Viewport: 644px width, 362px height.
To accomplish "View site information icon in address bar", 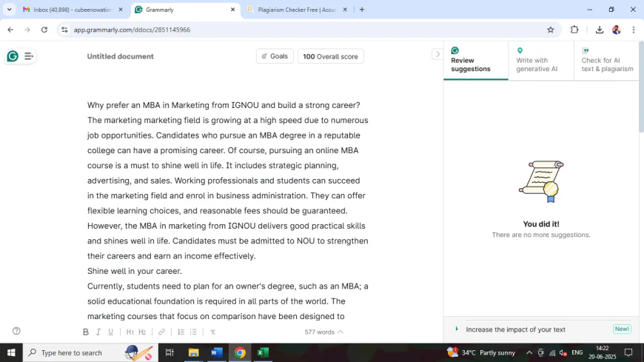I will tap(64, 30).
